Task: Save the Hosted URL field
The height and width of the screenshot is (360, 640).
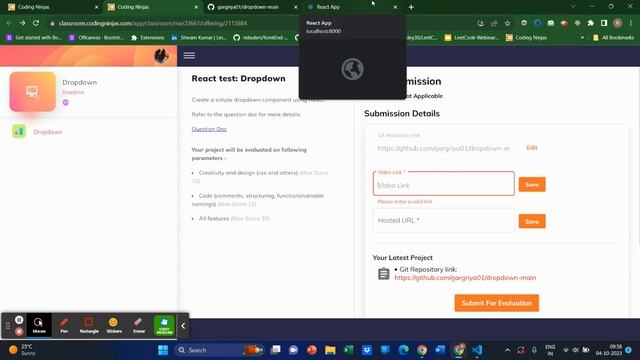Action: (532, 221)
